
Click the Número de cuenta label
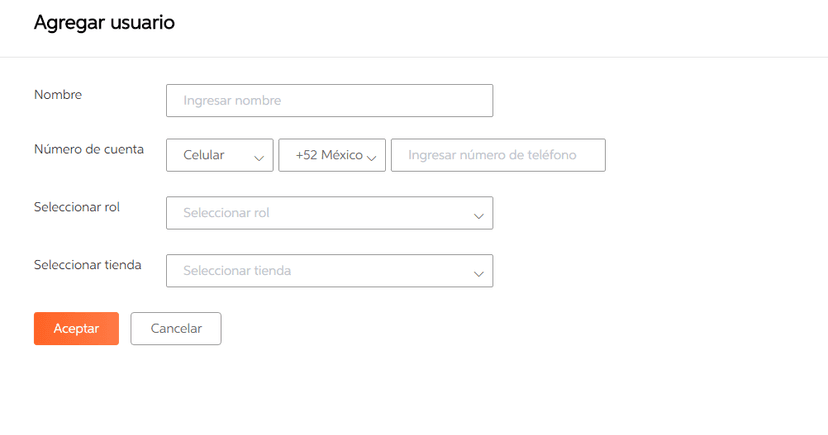[89, 150]
